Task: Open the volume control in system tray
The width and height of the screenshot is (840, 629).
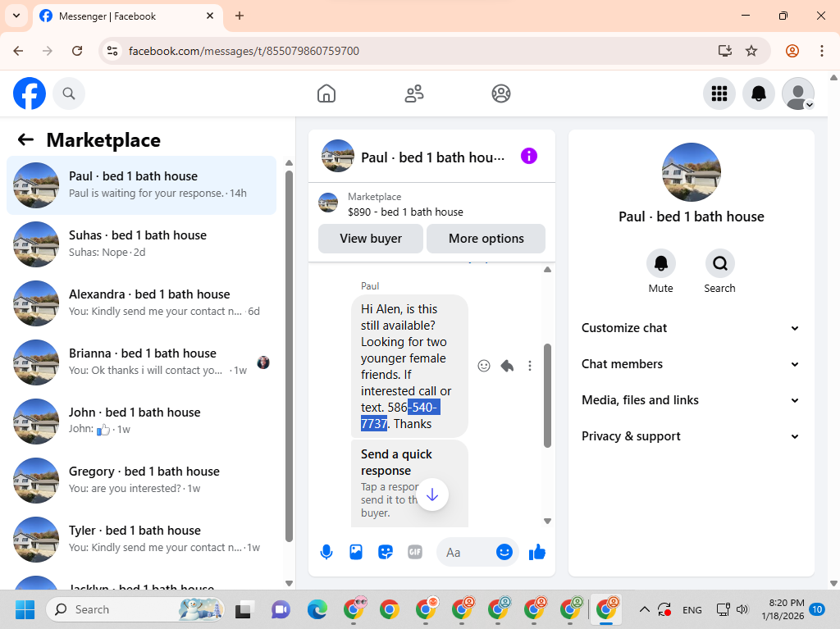Action: click(x=742, y=609)
